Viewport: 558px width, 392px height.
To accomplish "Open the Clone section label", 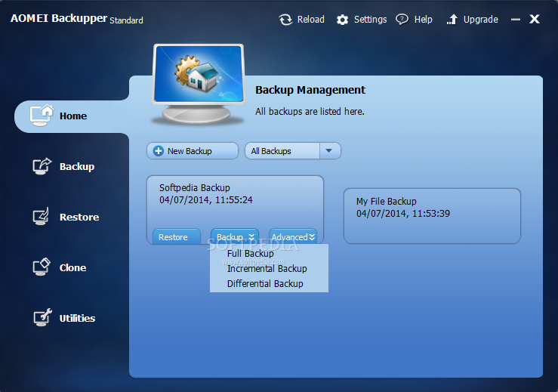I will 73,267.
